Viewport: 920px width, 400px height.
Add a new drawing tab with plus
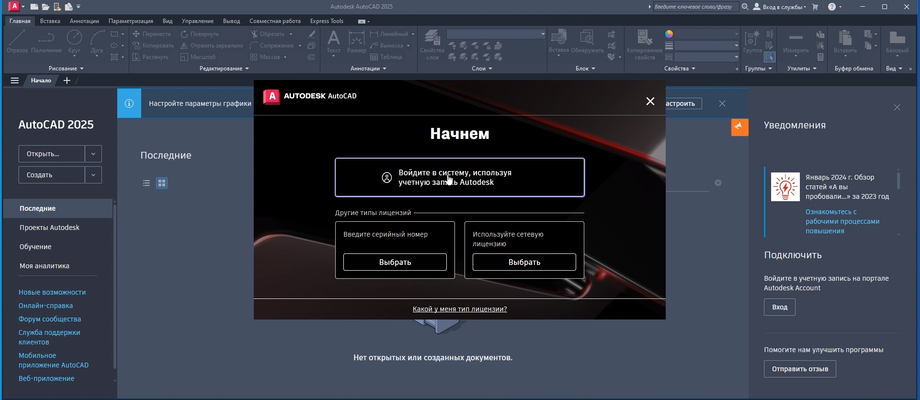[x=66, y=80]
